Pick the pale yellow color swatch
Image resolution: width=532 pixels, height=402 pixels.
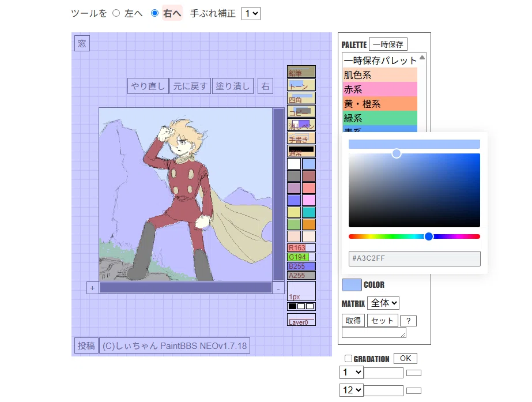coord(294,212)
